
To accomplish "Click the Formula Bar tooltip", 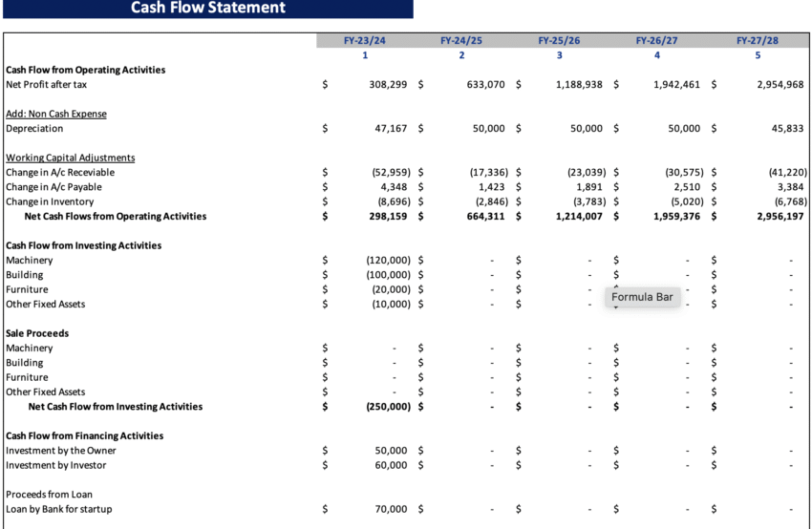I will (x=642, y=297).
